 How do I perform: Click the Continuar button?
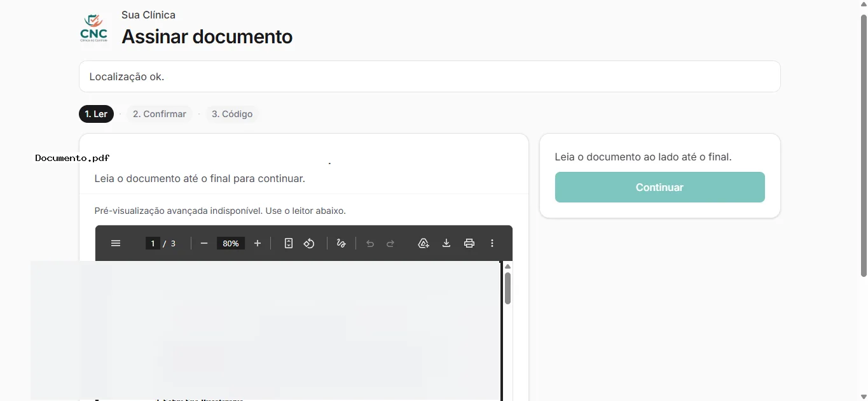659,187
